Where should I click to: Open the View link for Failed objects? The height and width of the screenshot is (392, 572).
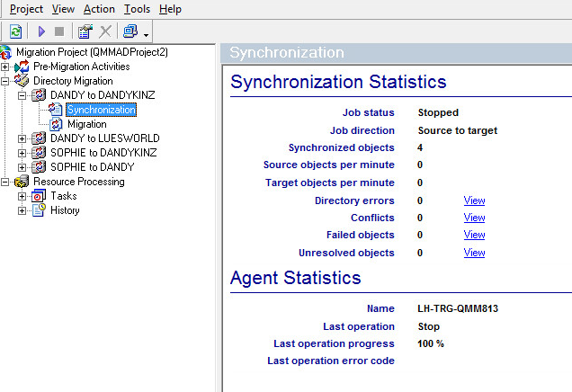[474, 235]
